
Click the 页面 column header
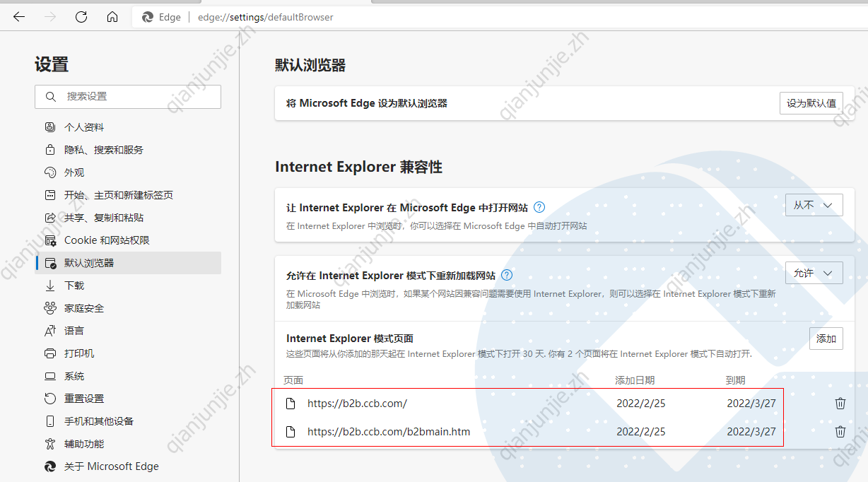[293, 380]
